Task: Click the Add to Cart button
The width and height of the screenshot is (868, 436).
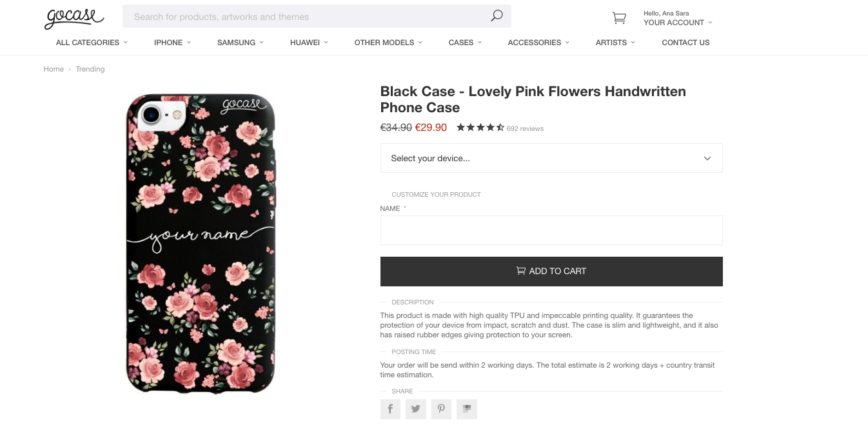Action: (x=551, y=272)
